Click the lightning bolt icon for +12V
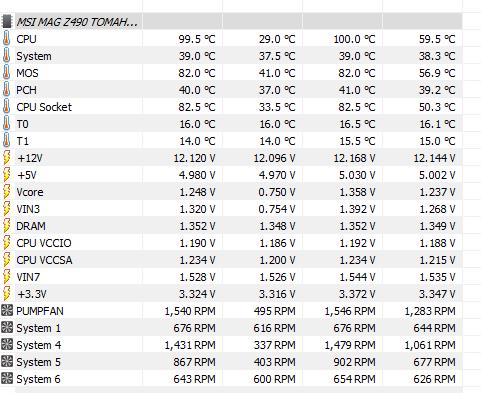Screen dimensions: 481x393 click(x=7, y=158)
